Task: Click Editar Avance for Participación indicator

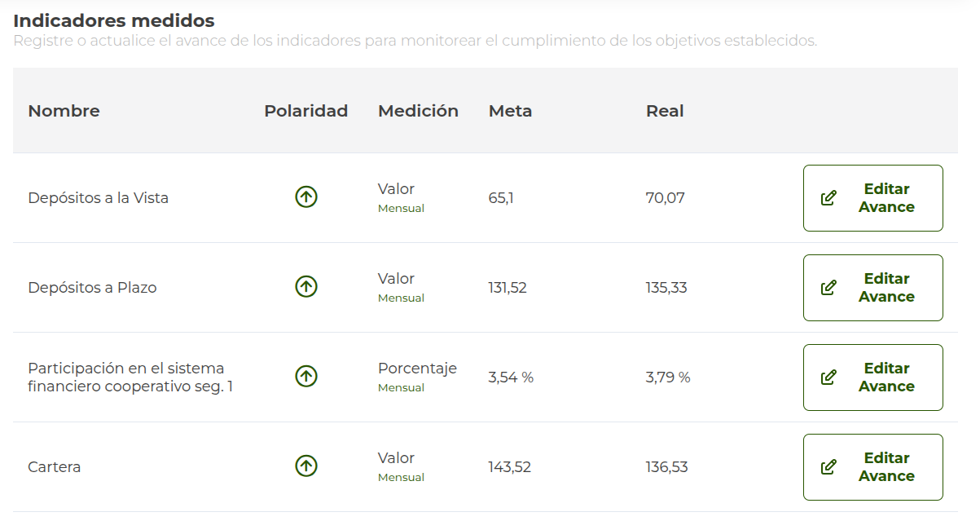Action: point(872,377)
